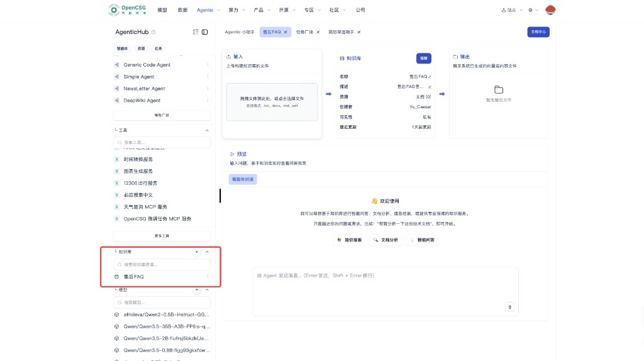Edit the 描述 value with pencil icon
Viewport: 644px width, 361px height.
pyautogui.click(x=430, y=87)
